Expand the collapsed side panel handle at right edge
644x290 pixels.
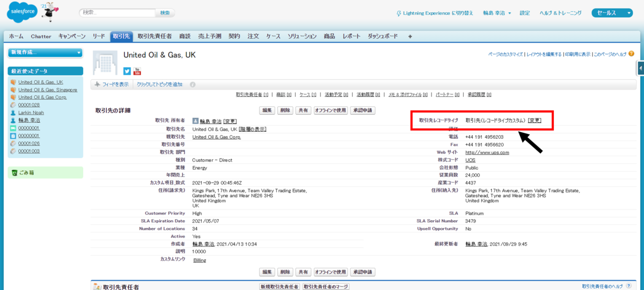[x=641, y=68]
